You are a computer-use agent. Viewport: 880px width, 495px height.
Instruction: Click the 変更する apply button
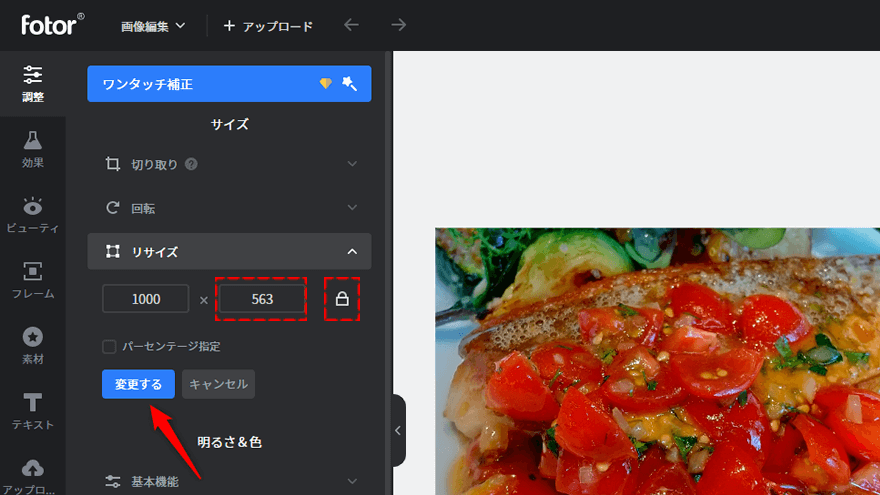tap(138, 384)
